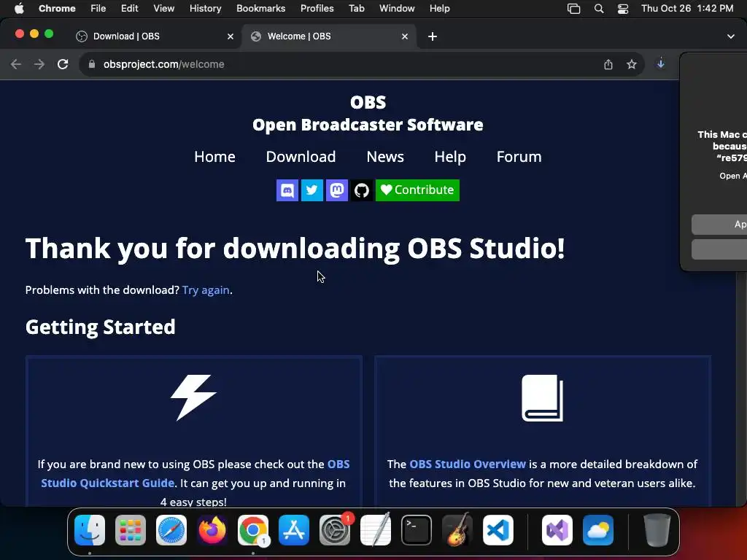Open the File menu

tap(98, 9)
